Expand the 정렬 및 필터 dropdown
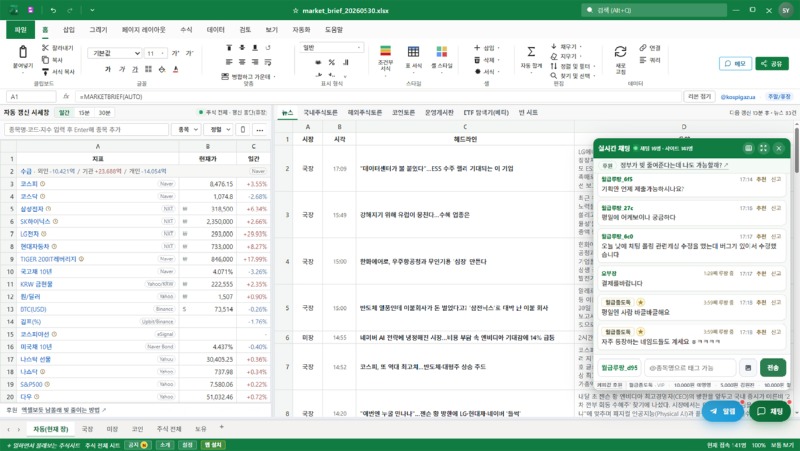This screenshot has height=451, width=800. click(571, 66)
